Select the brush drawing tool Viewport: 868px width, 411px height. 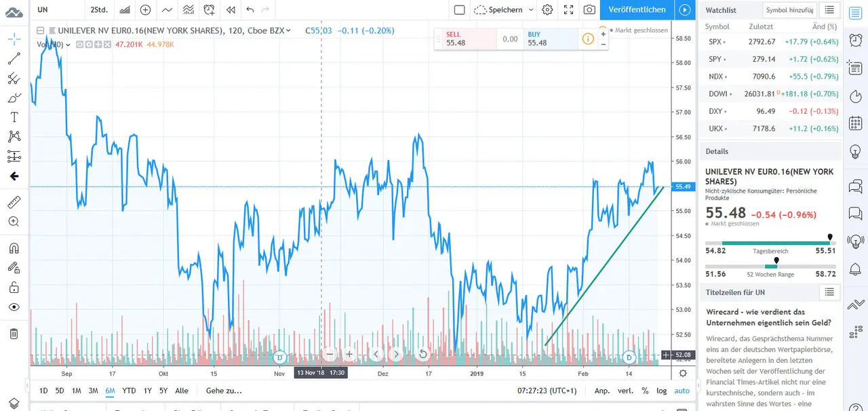(x=14, y=98)
